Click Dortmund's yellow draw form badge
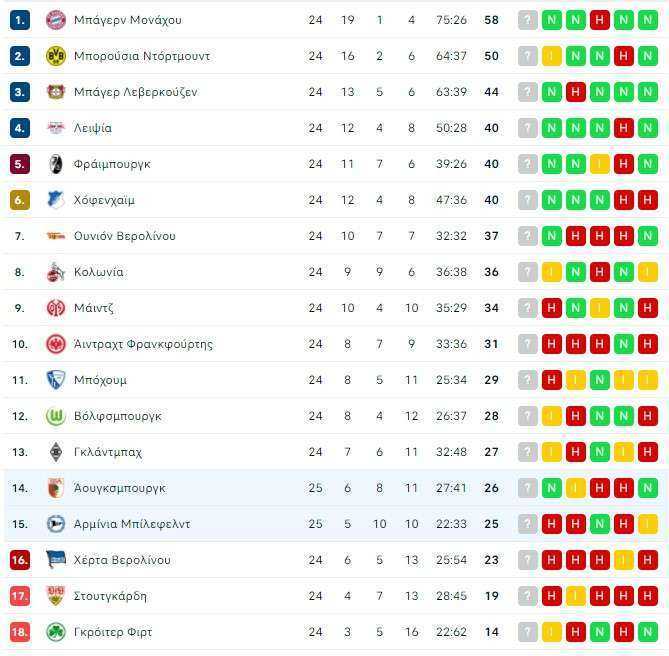The image size is (669, 656). [552, 56]
